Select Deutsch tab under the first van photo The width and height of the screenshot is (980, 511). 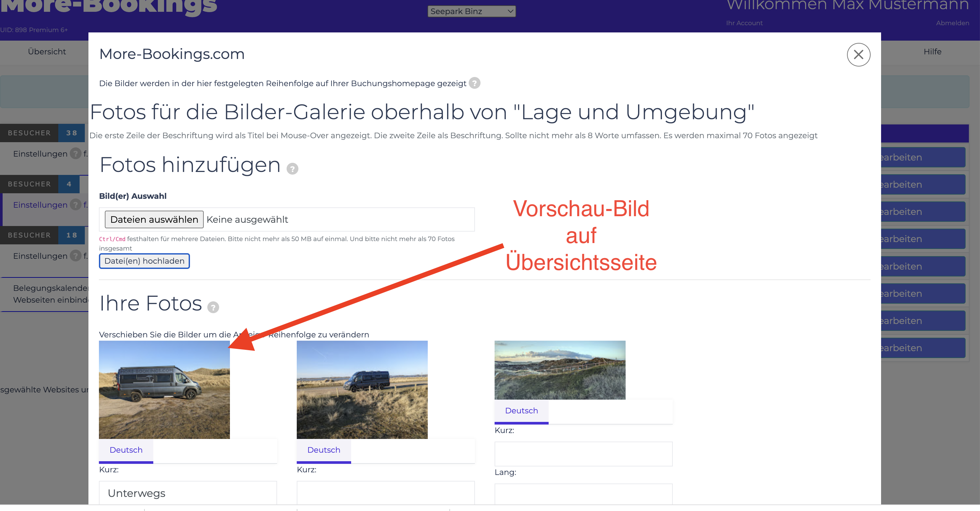[x=126, y=450]
